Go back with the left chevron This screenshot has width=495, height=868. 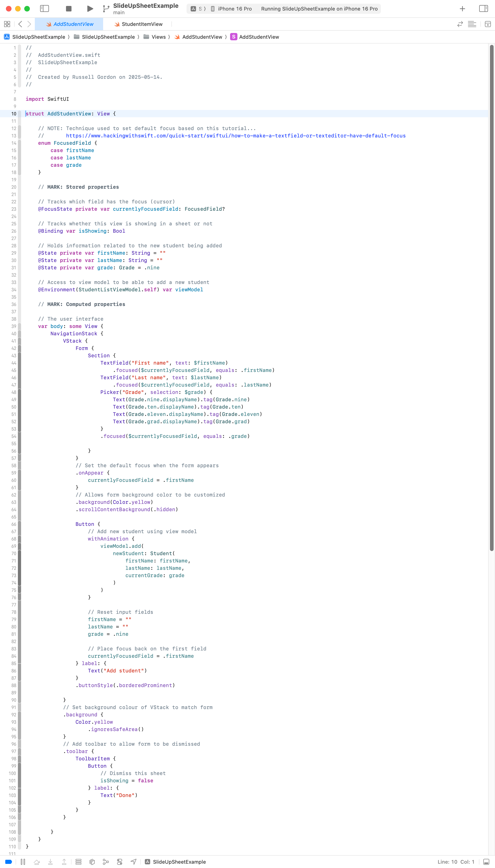tap(20, 24)
